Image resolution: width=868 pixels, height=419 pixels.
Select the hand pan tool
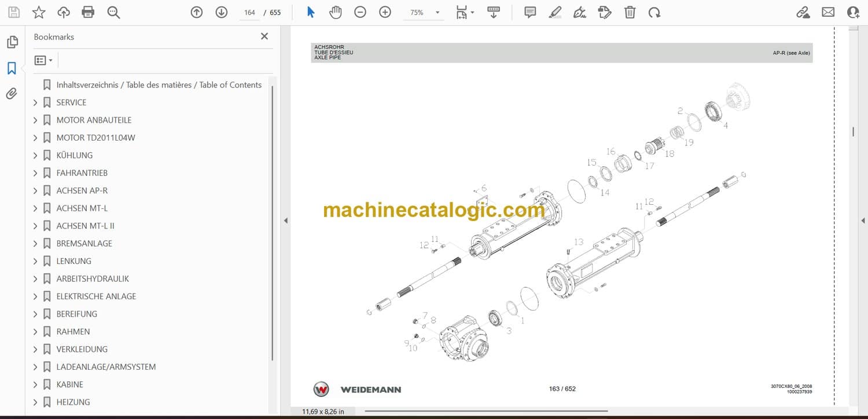336,12
